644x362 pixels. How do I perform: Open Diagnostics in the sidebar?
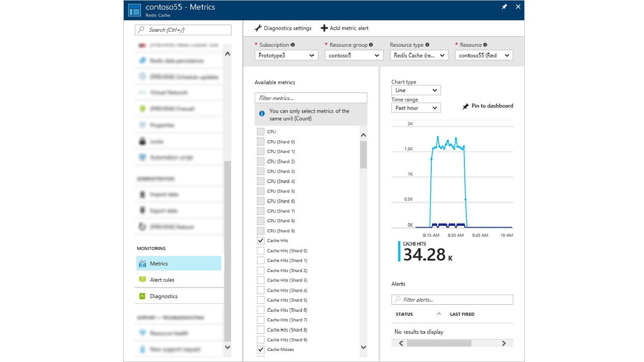click(179, 296)
